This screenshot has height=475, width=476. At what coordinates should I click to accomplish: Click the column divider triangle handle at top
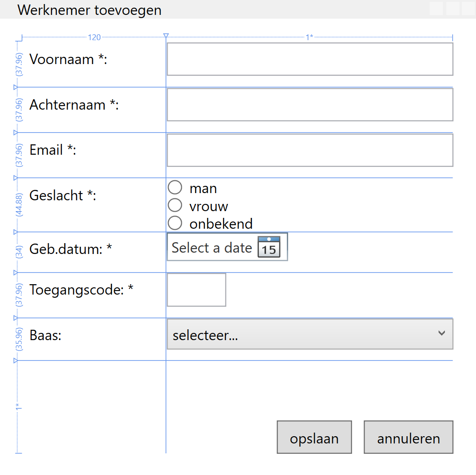(x=166, y=36)
